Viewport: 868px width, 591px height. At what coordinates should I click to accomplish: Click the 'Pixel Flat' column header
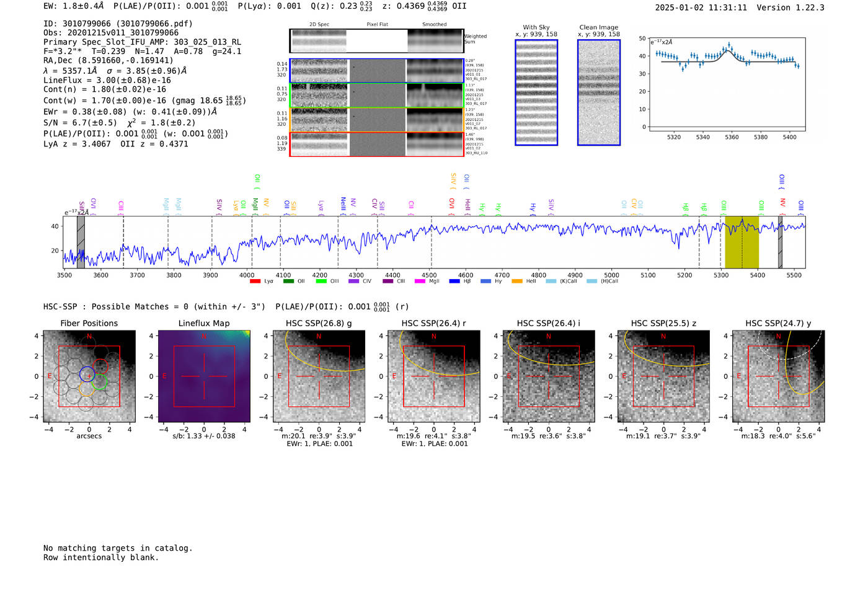pyautogui.click(x=377, y=25)
